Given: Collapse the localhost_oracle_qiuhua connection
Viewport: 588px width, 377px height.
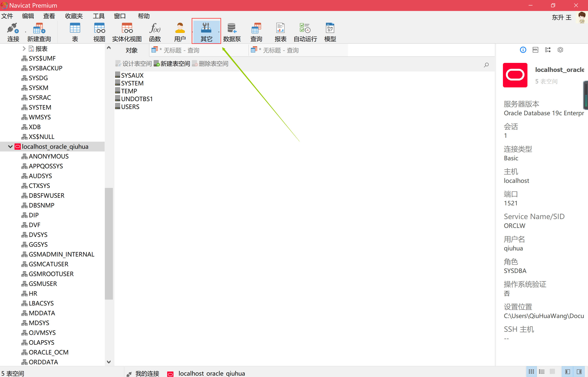Looking at the screenshot, I should 10,147.
